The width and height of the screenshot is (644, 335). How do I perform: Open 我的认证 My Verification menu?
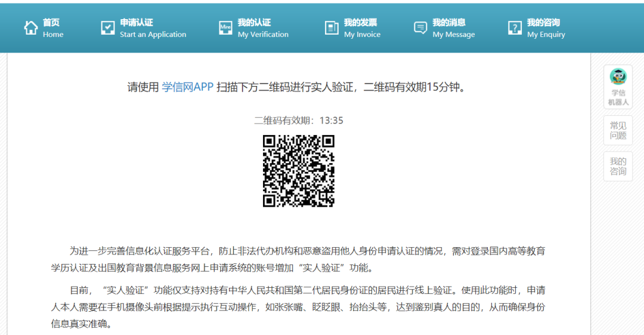point(253,28)
